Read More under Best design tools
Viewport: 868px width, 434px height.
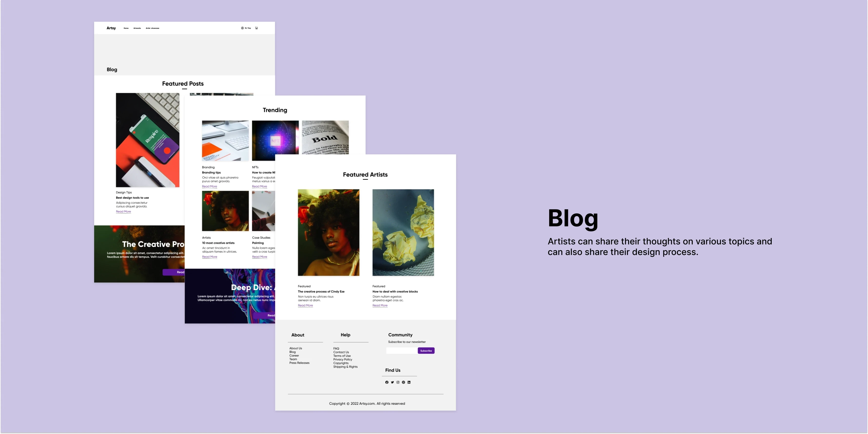[x=123, y=211]
